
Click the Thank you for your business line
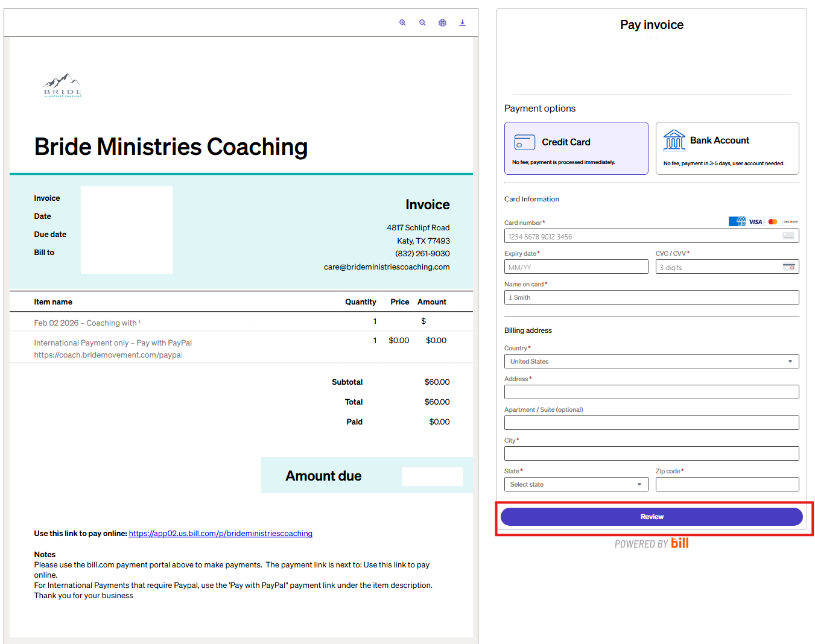pos(83,596)
